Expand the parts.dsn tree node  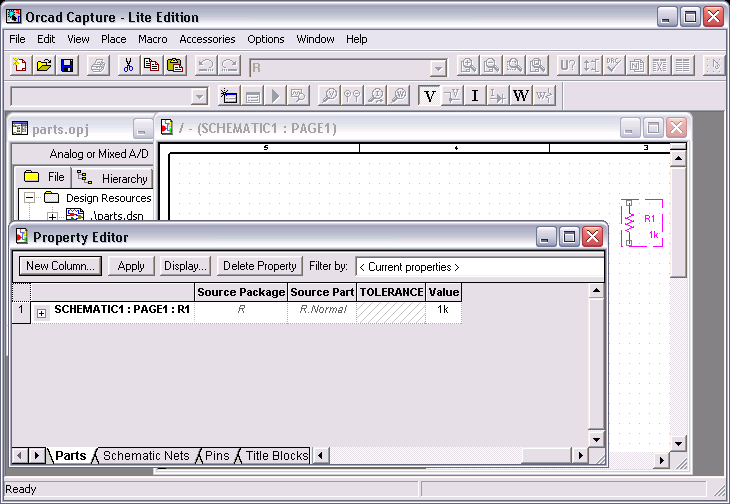[x=52, y=216]
